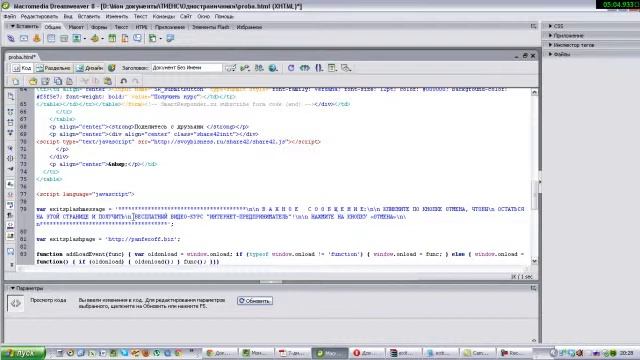Click the code editor scroll-down arrow
Screen dimensions: 640x360
tap(534, 260)
